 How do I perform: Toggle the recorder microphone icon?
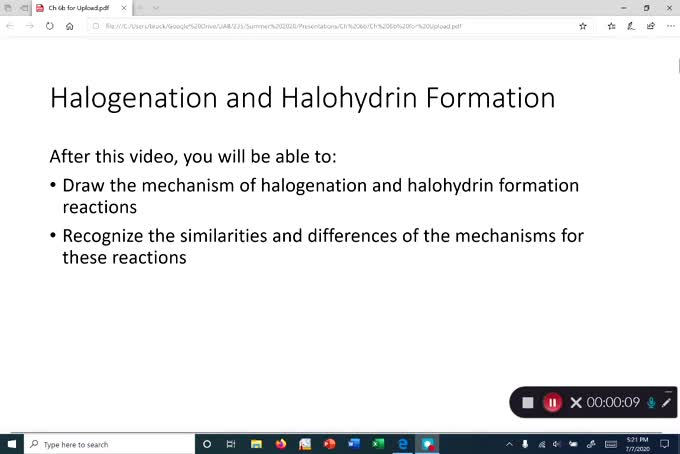pos(651,403)
